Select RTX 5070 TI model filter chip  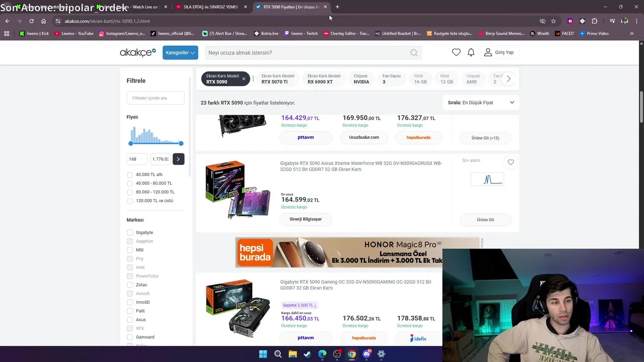point(278,79)
